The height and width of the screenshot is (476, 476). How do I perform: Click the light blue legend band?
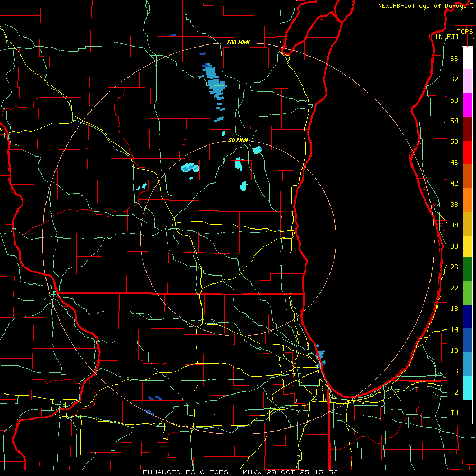467,363
